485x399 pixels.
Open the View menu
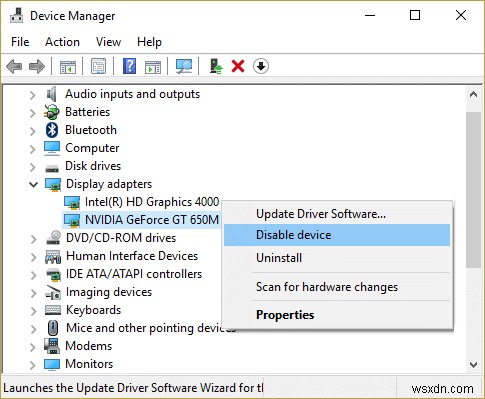coord(108,42)
